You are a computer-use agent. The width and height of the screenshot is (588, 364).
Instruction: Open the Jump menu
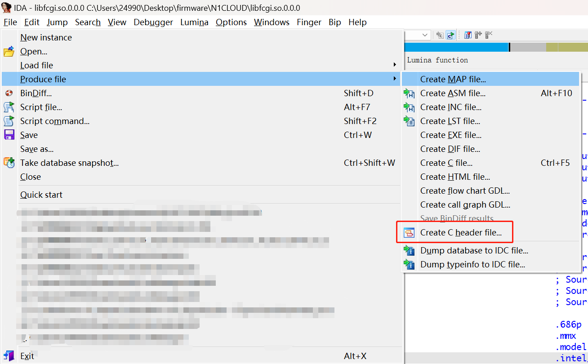pos(57,22)
